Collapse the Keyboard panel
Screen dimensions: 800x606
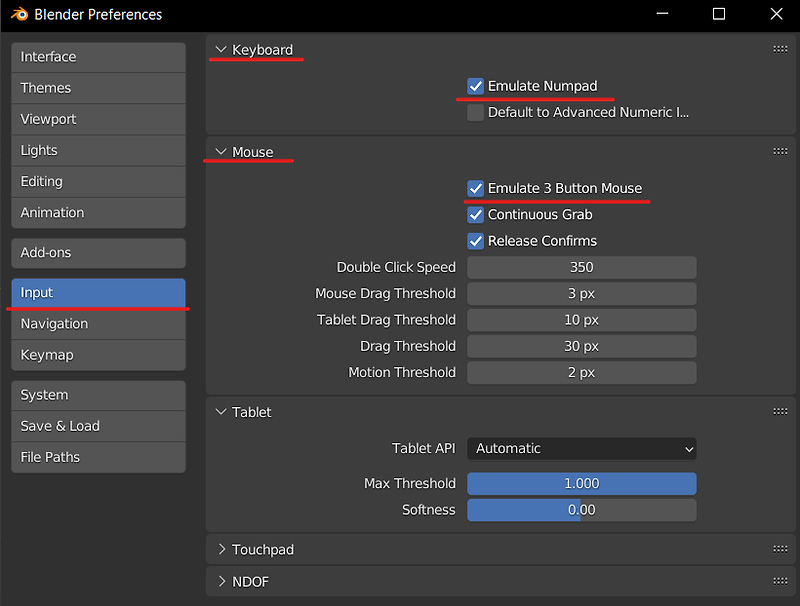[x=221, y=49]
